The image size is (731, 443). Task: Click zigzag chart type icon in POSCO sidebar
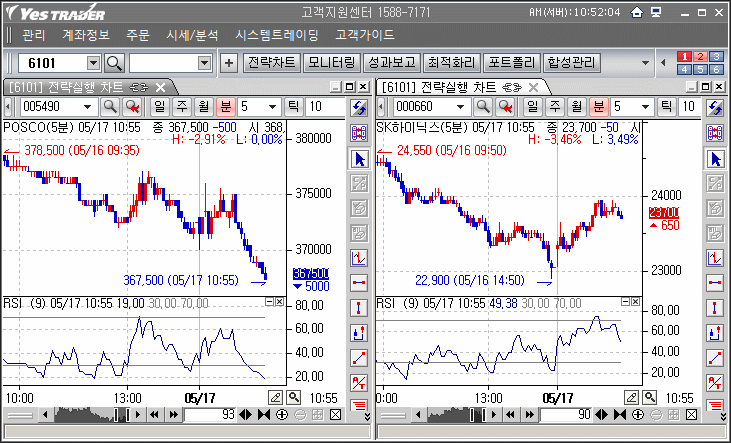pyautogui.click(x=359, y=257)
